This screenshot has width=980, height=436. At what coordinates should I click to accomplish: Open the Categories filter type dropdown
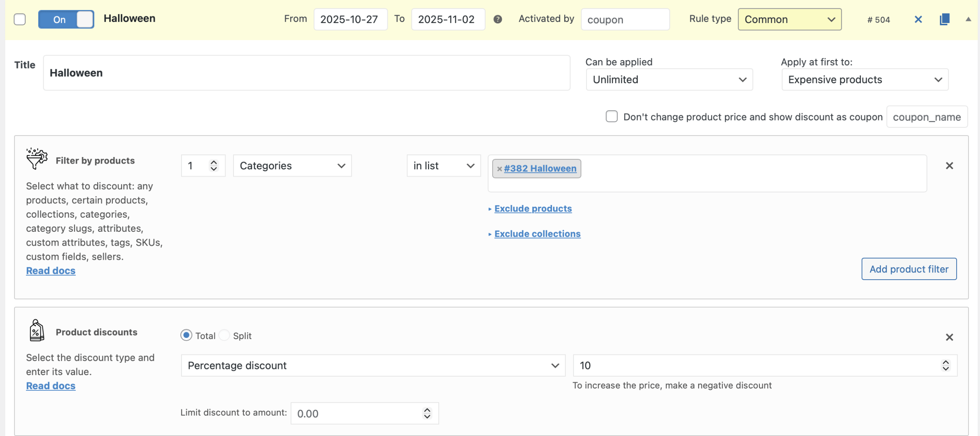(292, 166)
